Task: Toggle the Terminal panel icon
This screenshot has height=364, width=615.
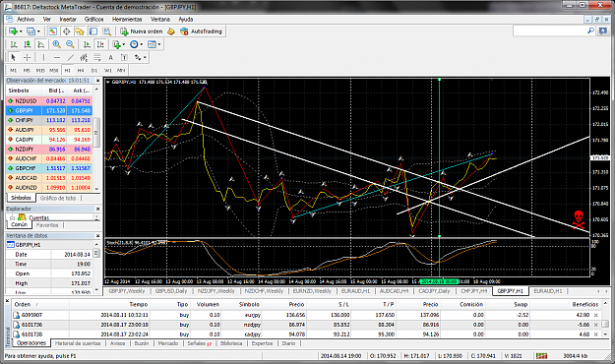Action: [x=92, y=31]
